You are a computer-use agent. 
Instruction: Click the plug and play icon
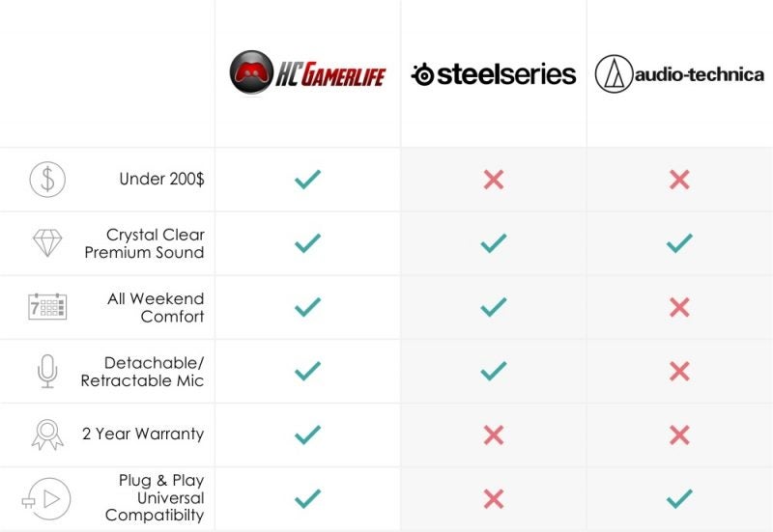46,498
